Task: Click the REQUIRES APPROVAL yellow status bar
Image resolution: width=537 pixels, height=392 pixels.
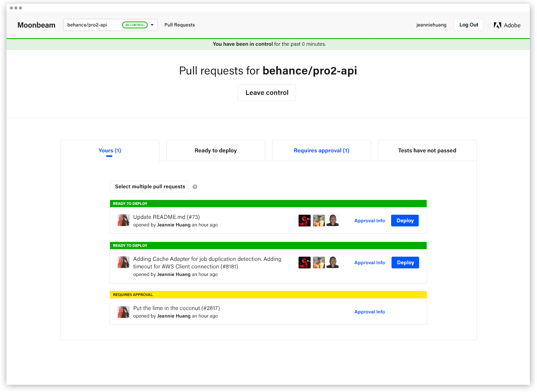Action: (x=268, y=295)
